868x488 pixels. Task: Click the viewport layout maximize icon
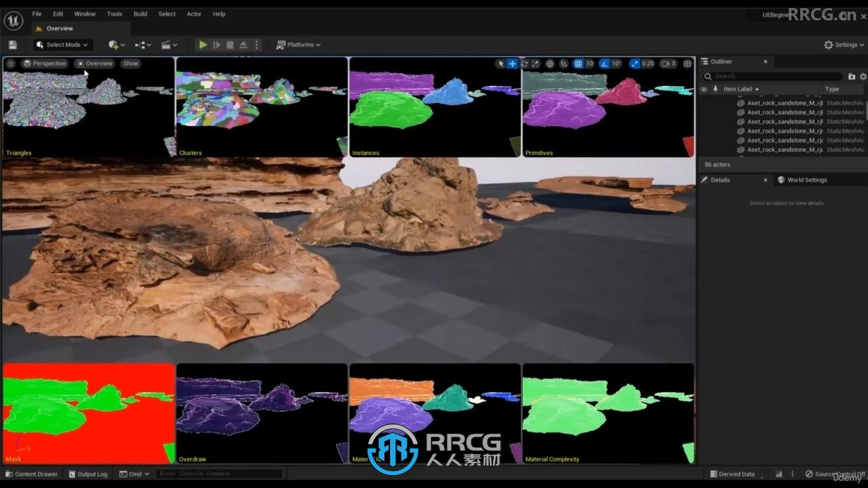pyautogui.click(x=687, y=64)
